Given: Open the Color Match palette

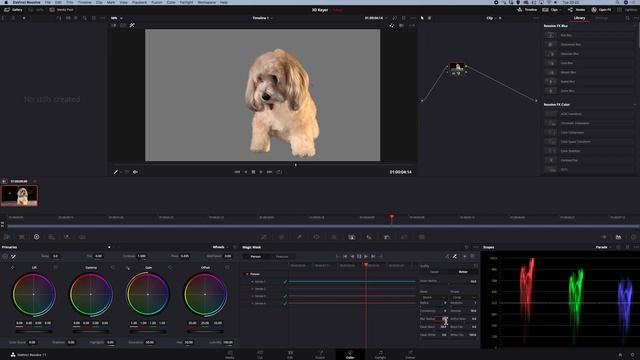Looking at the screenshot, I should tap(22, 237).
